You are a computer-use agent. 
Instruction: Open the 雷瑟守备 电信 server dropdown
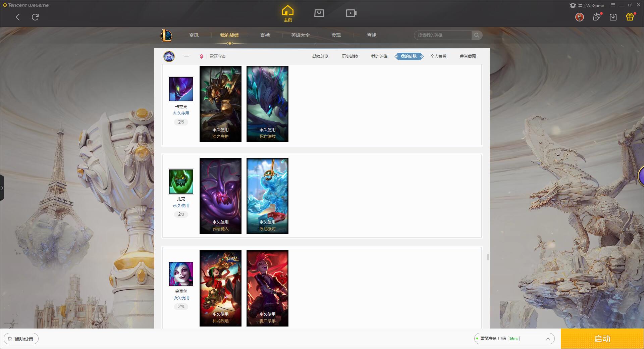coord(514,339)
